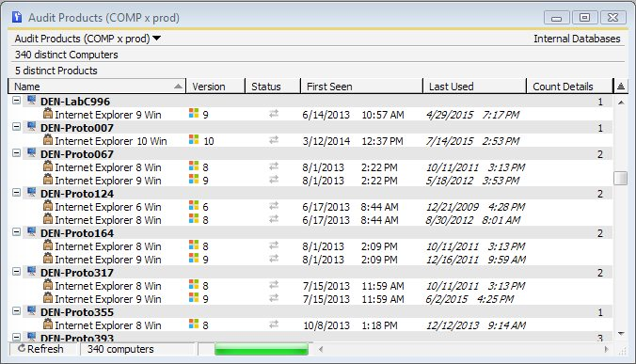The height and width of the screenshot is (364, 636).
Task: Click the horizontal scrollbar left arrow
Action: click(x=321, y=349)
